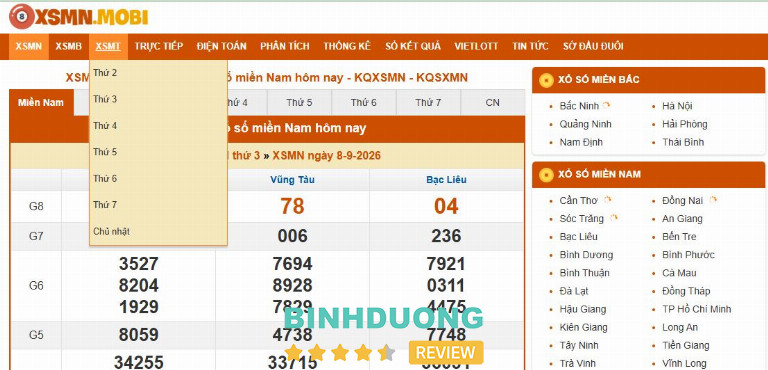Screen dimensions: 768x370
Task: Open Tây Ninh lottery link
Action: click(x=579, y=345)
